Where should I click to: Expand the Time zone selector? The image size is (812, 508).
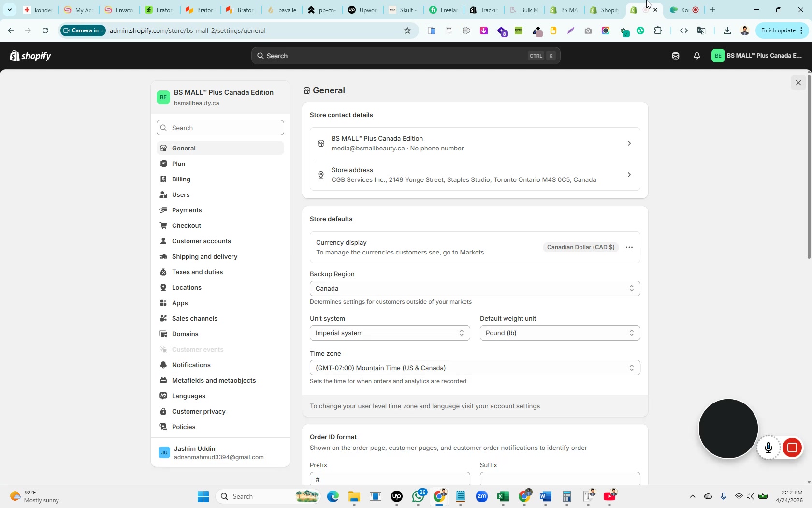[475, 368]
